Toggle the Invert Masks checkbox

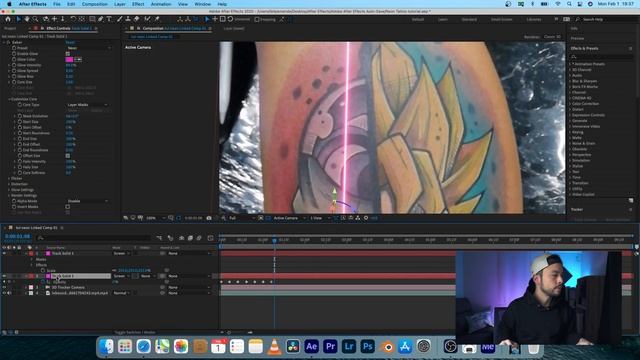coord(68,207)
